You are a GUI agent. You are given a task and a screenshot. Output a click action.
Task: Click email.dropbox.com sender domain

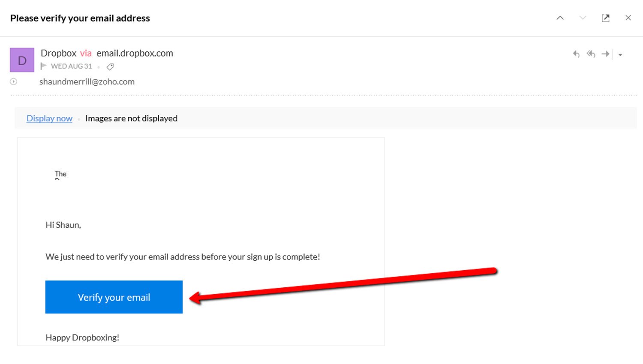135,53
